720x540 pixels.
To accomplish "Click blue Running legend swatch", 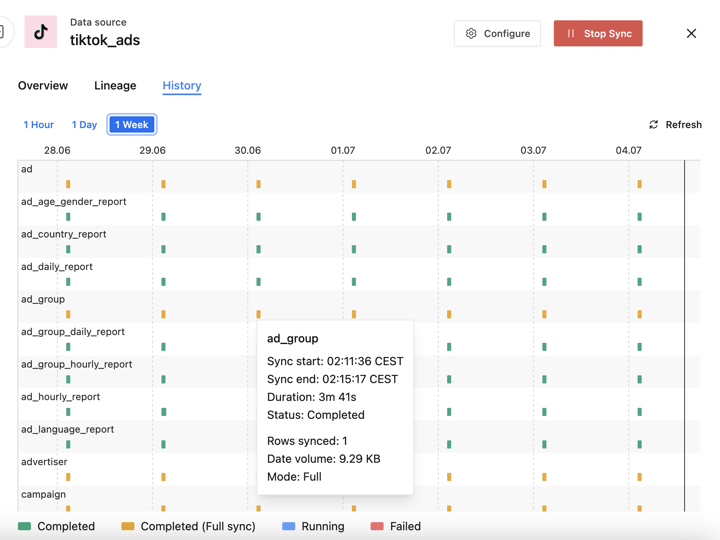I will tap(289, 526).
